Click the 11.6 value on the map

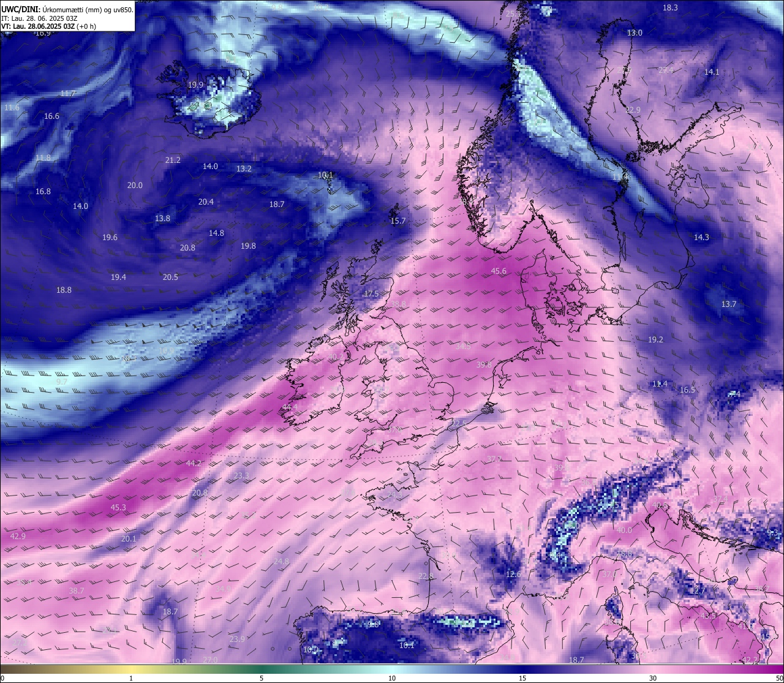(12, 108)
